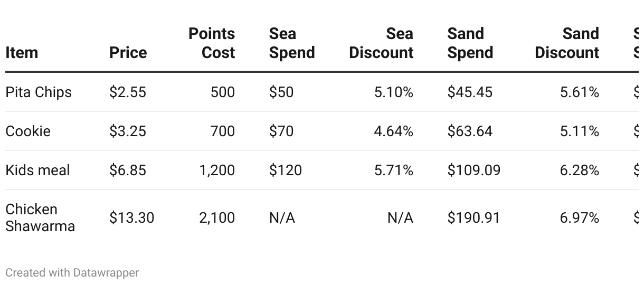
Task: Click the Sand Discount column header
Action: point(567,43)
